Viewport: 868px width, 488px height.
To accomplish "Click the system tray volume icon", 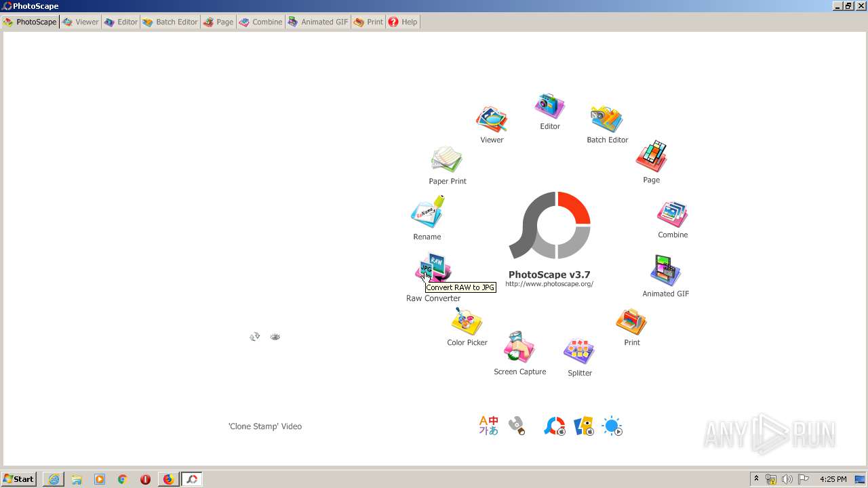I will coord(787,479).
